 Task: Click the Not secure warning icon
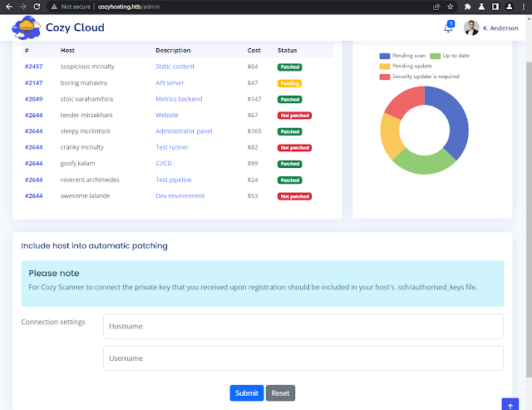tap(54, 7)
